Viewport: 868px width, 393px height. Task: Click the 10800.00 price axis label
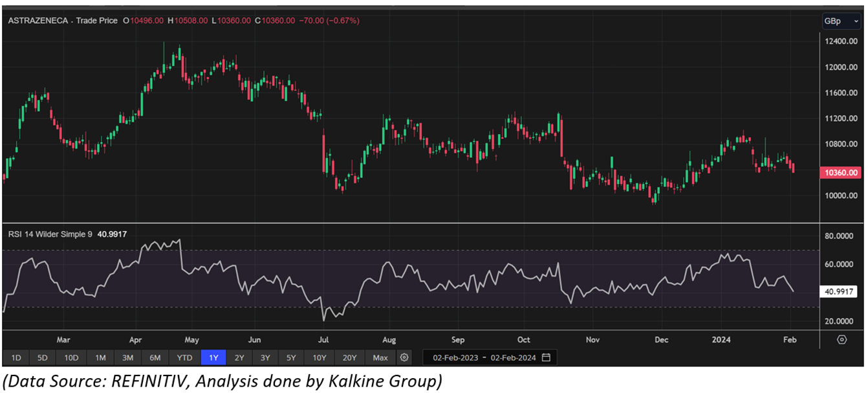pyautogui.click(x=841, y=144)
